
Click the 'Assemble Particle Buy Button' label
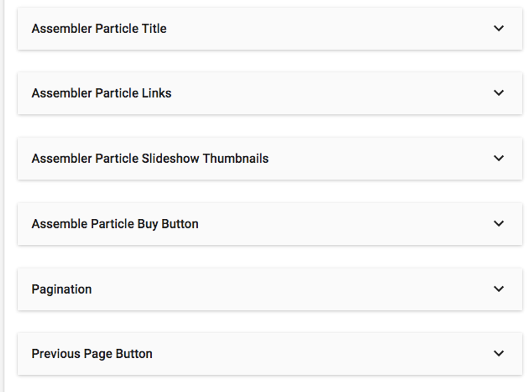[x=115, y=224]
